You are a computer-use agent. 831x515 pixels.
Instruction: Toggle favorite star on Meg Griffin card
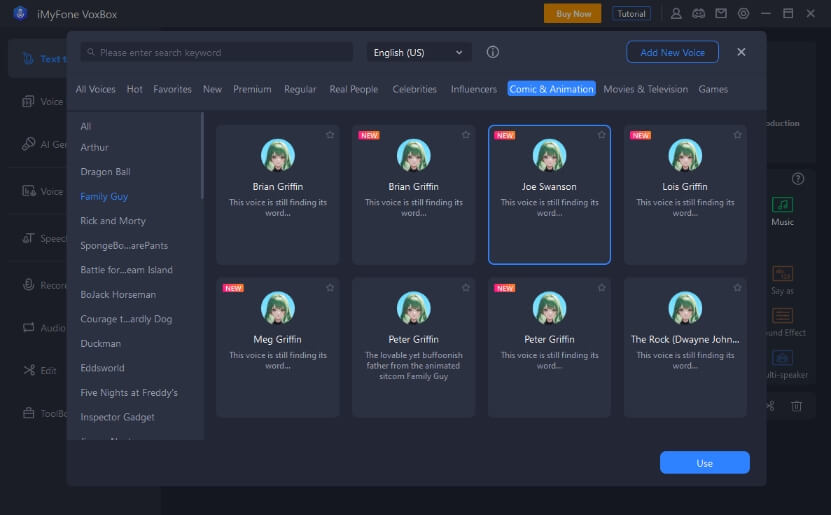coord(330,287)
